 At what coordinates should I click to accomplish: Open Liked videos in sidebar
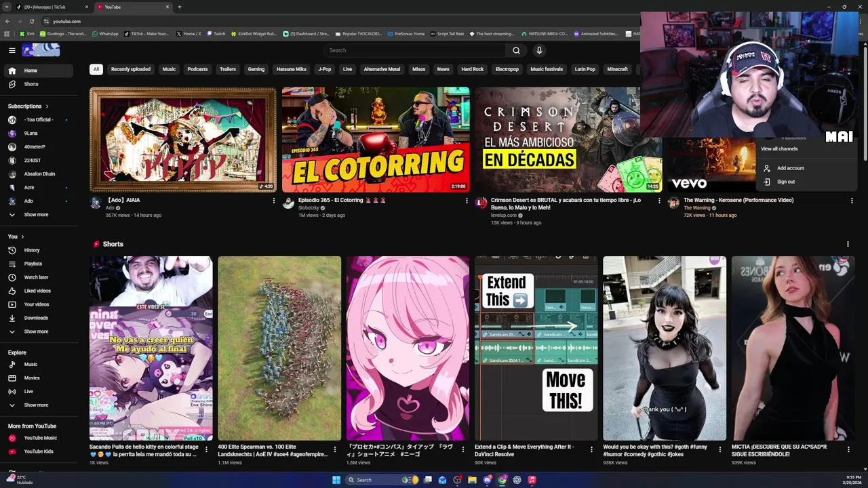coord(38,291)
